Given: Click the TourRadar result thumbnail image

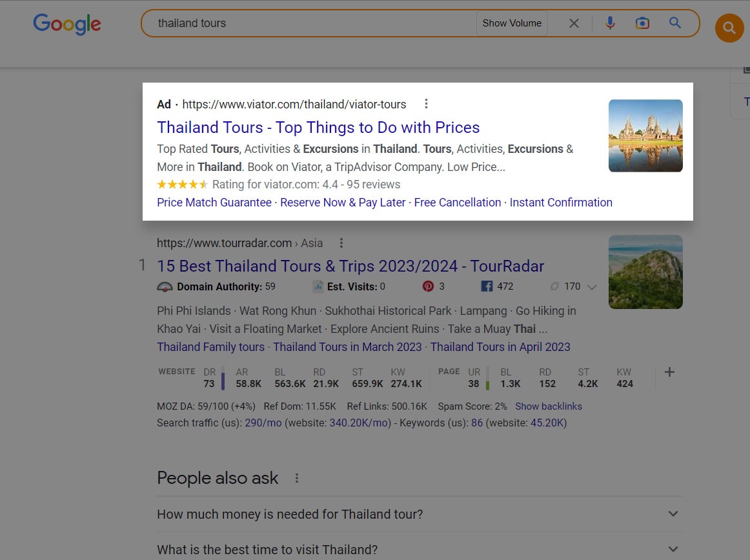Looking at the screenshot, I should coord(645,272).
